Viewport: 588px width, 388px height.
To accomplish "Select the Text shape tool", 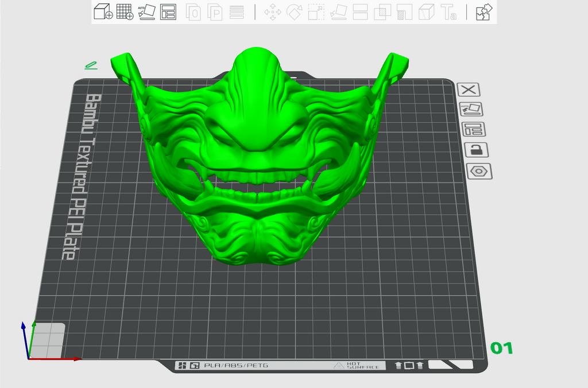I will [448, 12].
